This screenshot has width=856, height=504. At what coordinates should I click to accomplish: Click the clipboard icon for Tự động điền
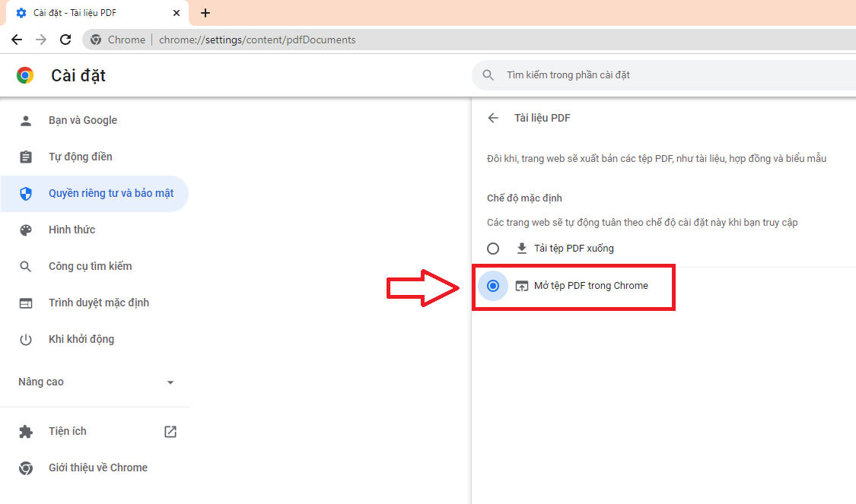coord(26,157)
